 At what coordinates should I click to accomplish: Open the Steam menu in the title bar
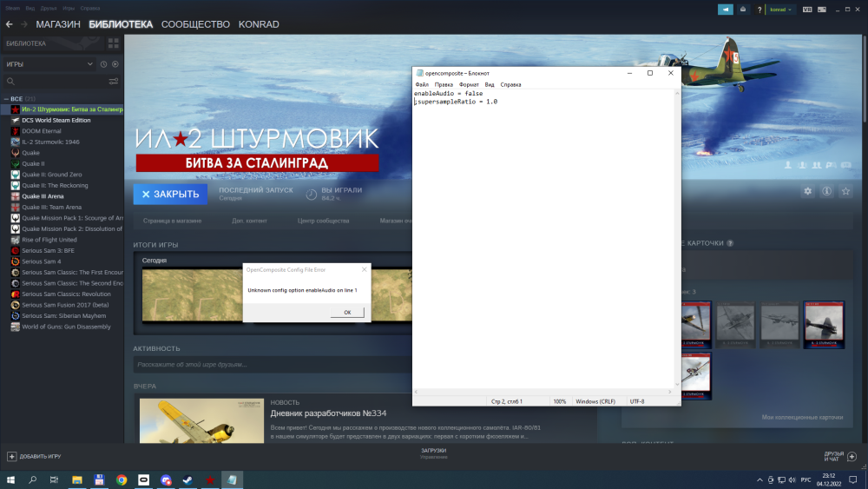pos(12,9)
